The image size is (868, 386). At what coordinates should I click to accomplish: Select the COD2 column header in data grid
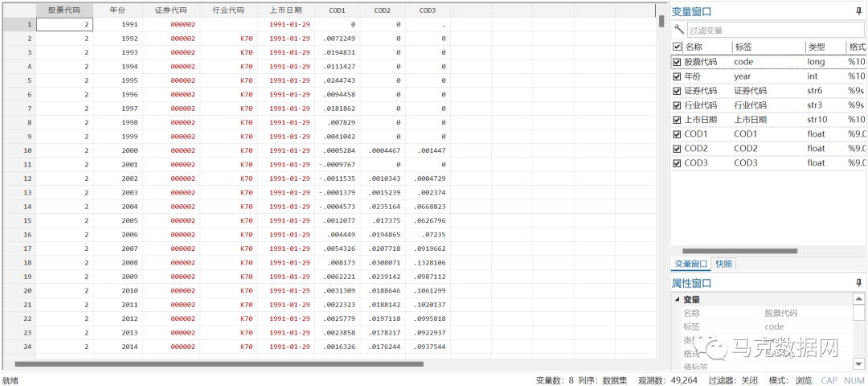point(382,10)
